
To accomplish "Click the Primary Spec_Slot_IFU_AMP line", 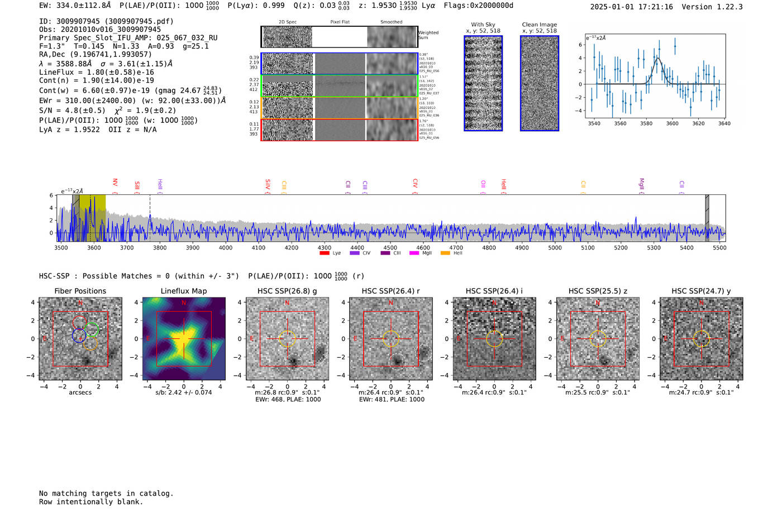I will 128,38.
